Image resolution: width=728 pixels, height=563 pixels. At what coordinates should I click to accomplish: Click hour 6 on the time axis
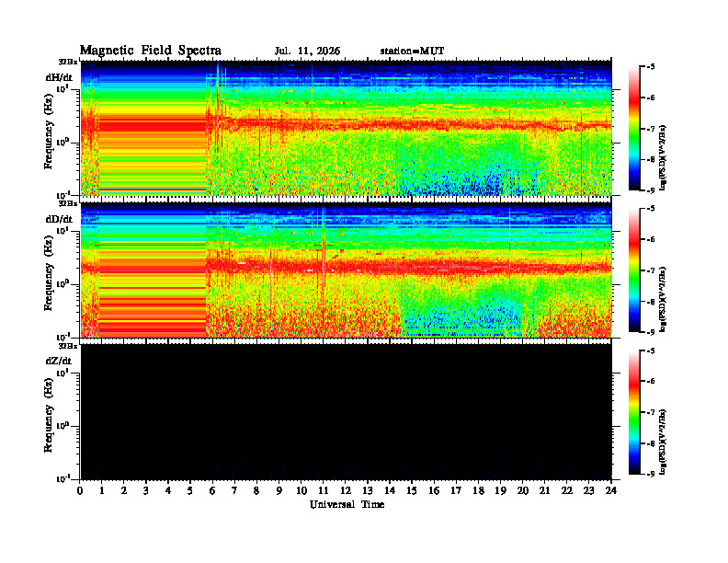212,490
